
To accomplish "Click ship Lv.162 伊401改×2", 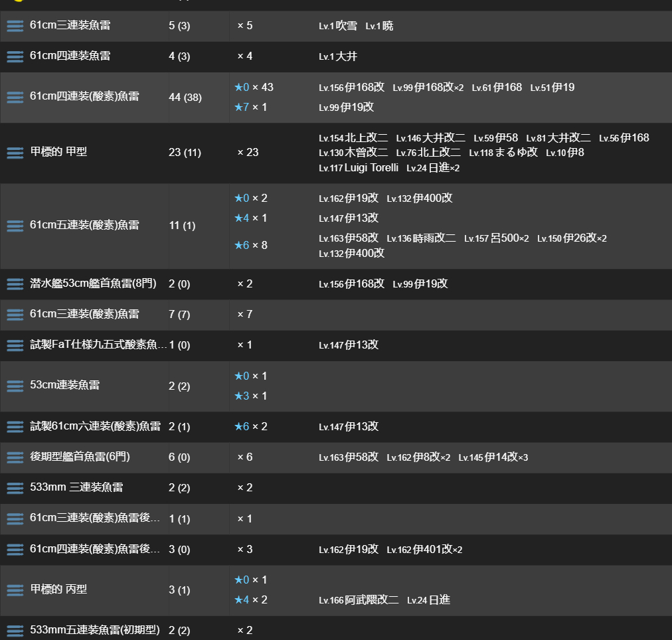I will [424, 549].
